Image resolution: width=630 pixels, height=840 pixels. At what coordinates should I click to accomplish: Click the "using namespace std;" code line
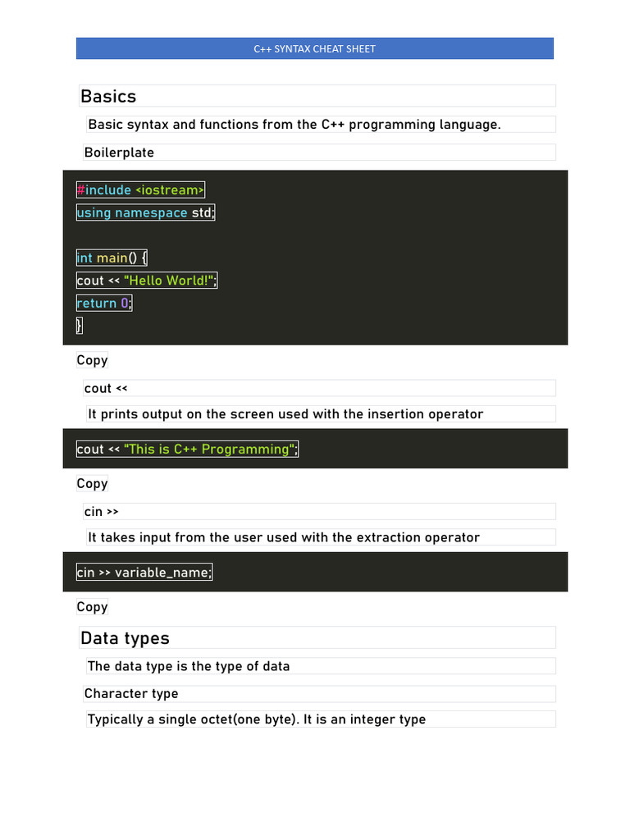click(145, 212)
